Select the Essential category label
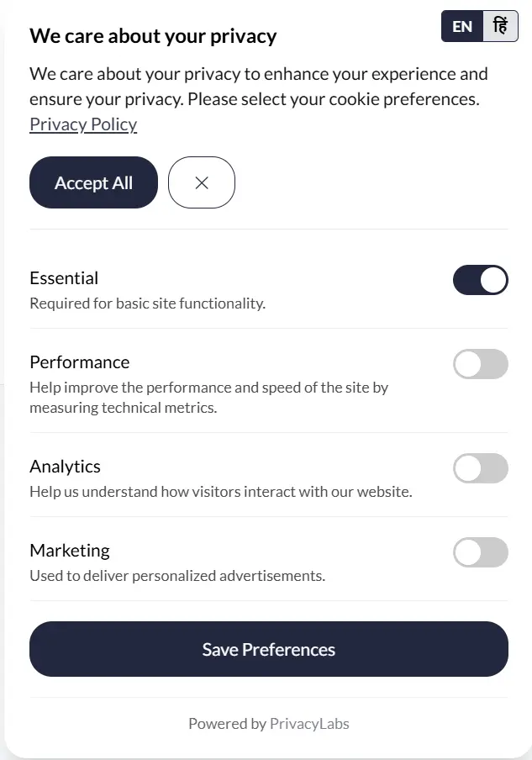The image size is (532, 760). pos(64,277)
